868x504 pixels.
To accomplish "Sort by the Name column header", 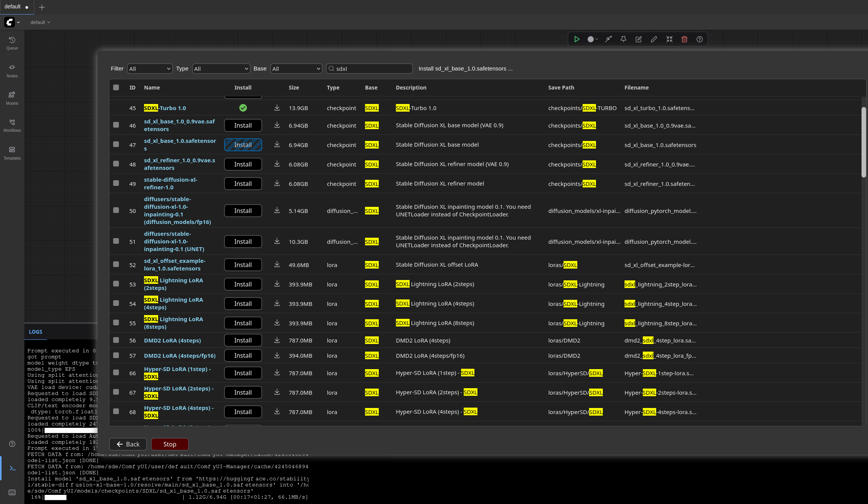I will tap(152, 88).
